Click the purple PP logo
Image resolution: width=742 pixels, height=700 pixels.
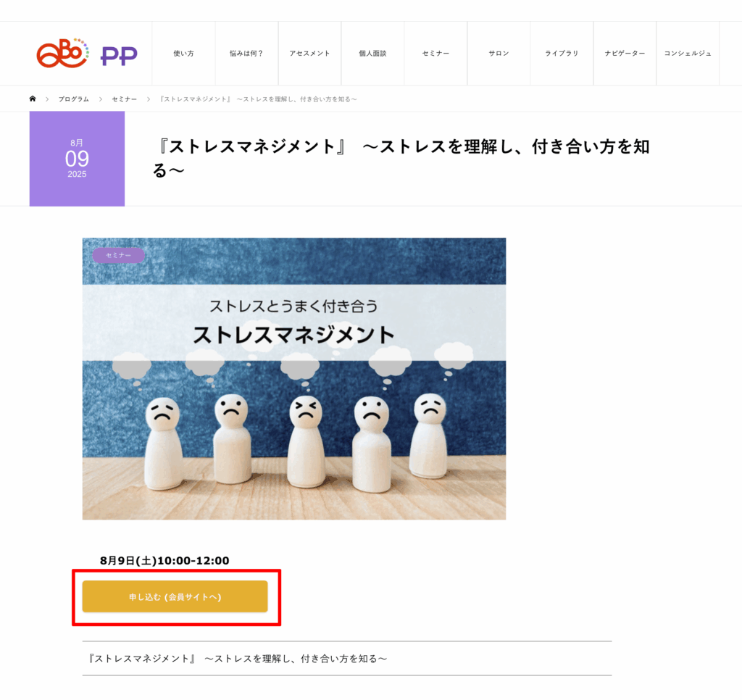pos(119,56)
